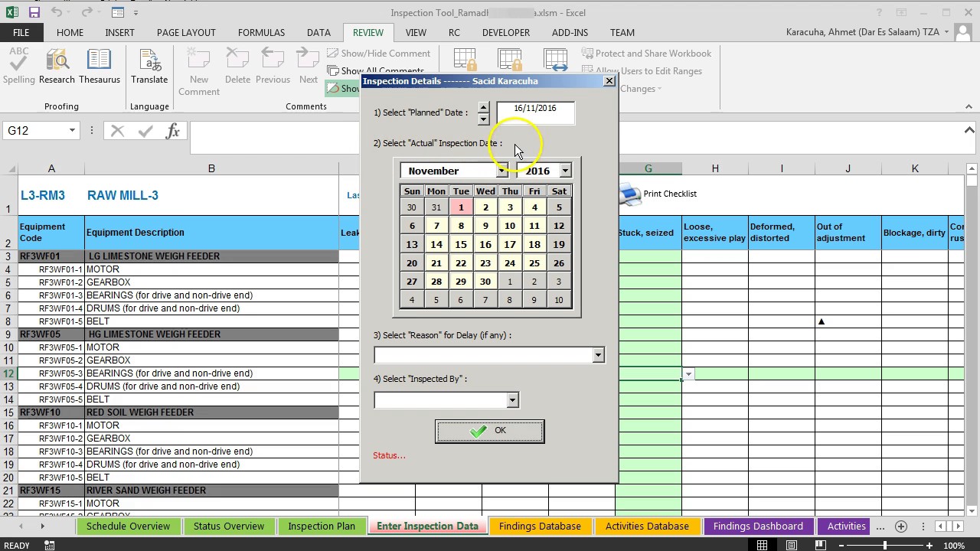The image size is (980, 551).
Task: Open the Findings Database sheet tab
Action: [x=540, y=527]
